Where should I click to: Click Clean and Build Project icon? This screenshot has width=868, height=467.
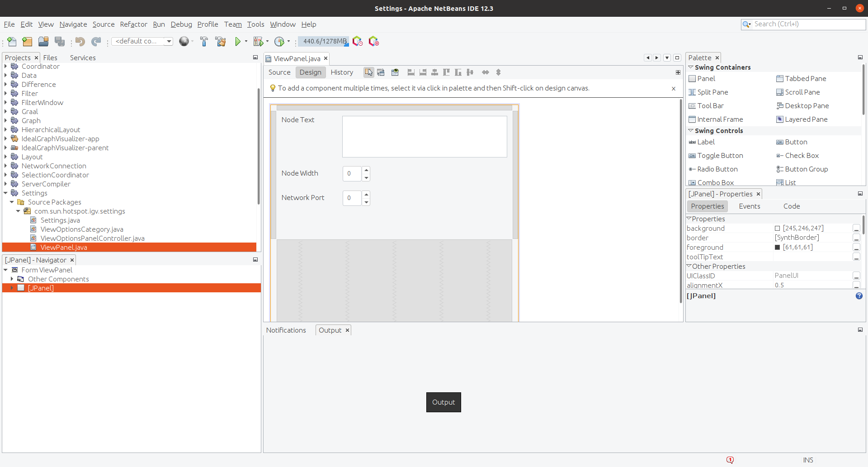coord(221,42)
